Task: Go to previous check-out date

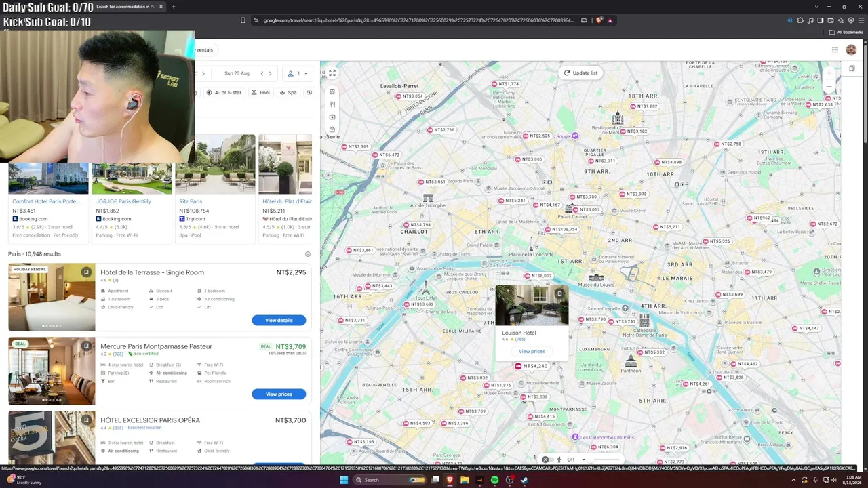Action: (262, 73)
